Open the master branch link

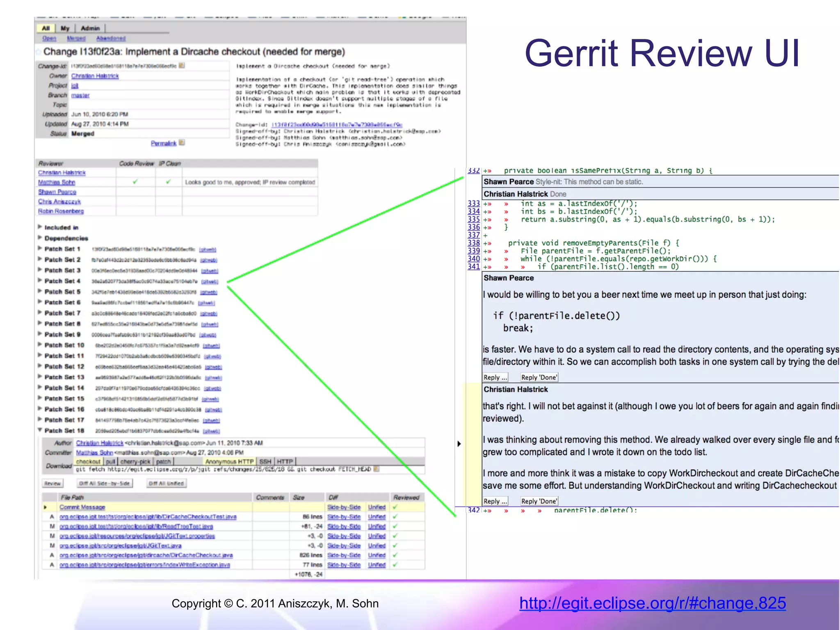(x=80, y=95)
